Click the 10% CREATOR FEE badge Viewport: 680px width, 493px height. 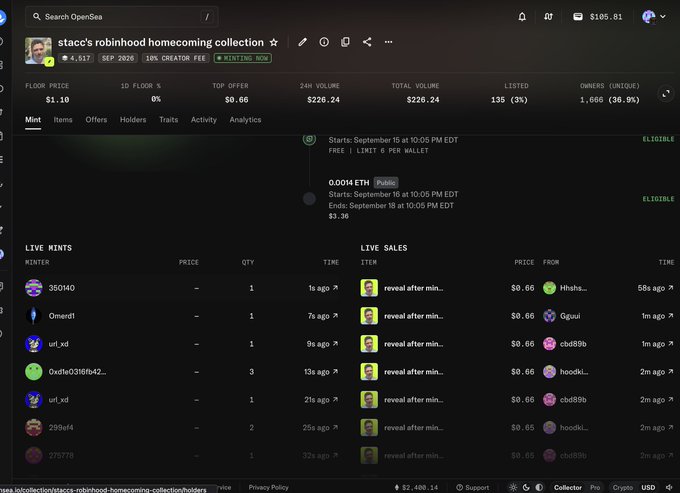click(176, 58)
